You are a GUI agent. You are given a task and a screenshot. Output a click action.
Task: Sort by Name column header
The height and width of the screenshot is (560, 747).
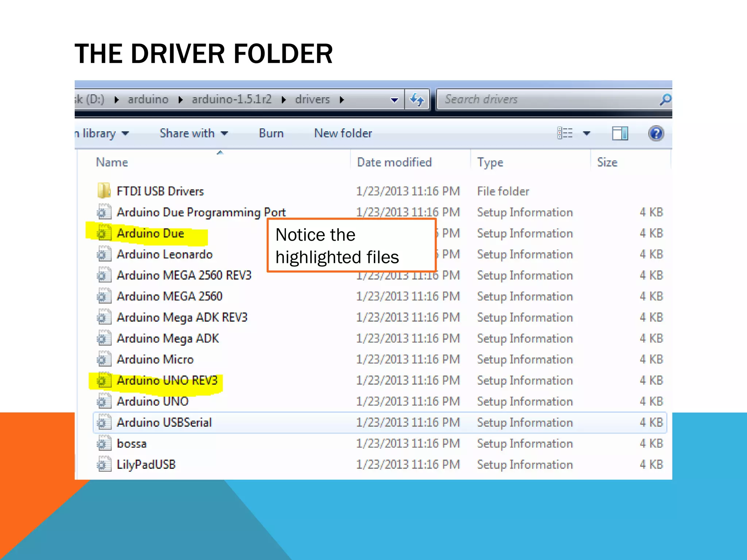[x=112, y=162]
